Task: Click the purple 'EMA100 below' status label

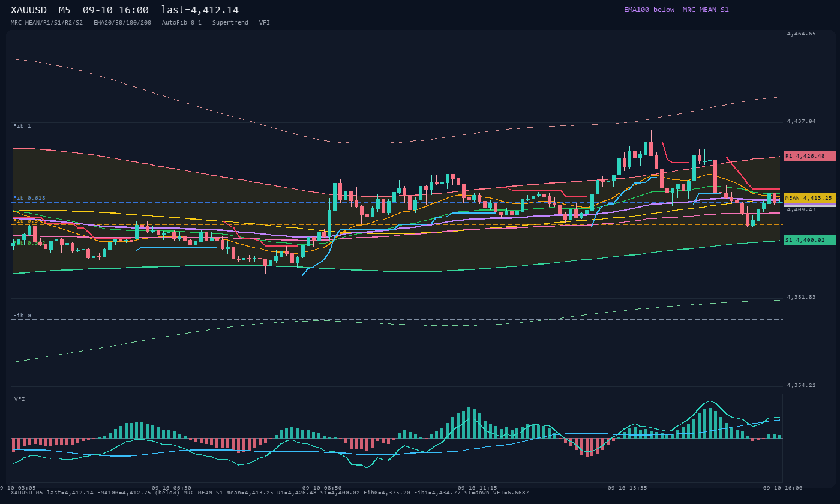Action: [649, 10]
